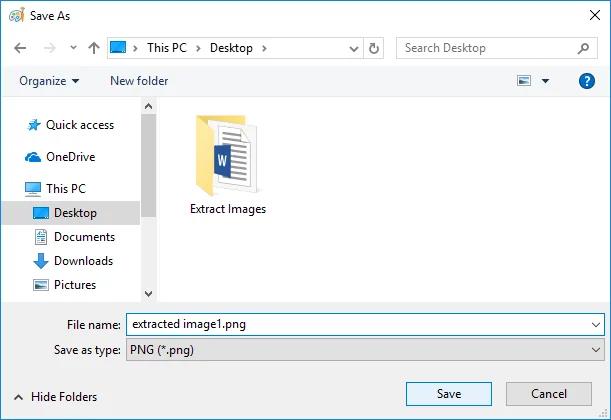This screenshot has height=420, width=611.
Task: Select OneDrive in navigation pane
Action: 71,157
